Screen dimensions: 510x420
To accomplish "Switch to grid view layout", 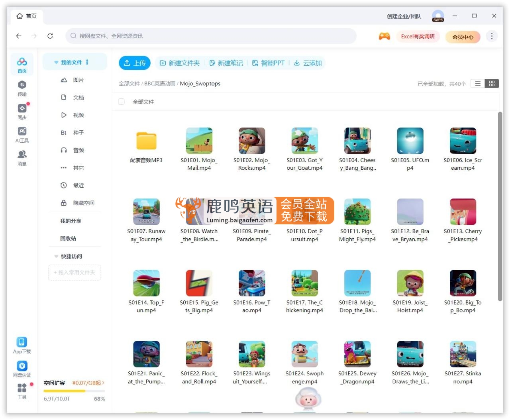I will (492, 83).
